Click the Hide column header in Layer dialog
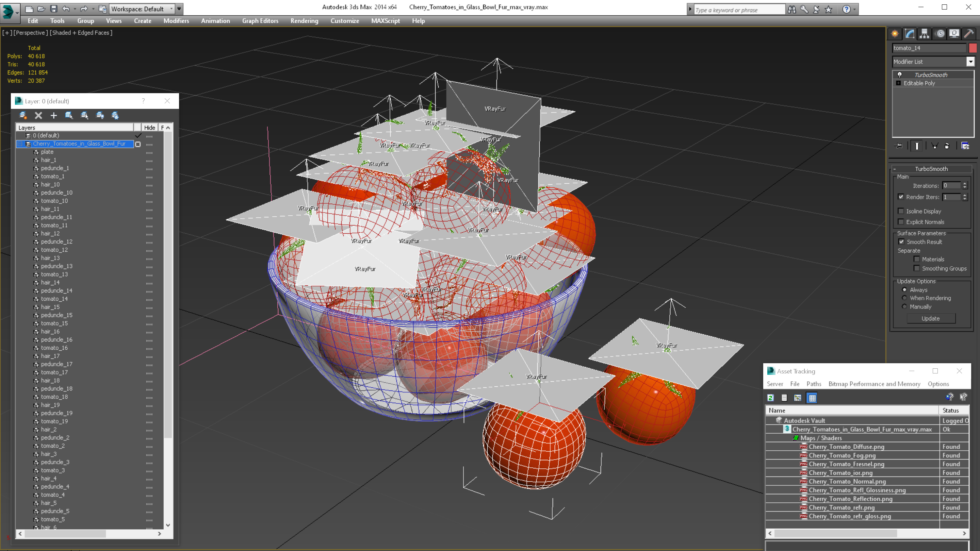The height and width of the screenshot is (551, 980). [x=149, y=128]
